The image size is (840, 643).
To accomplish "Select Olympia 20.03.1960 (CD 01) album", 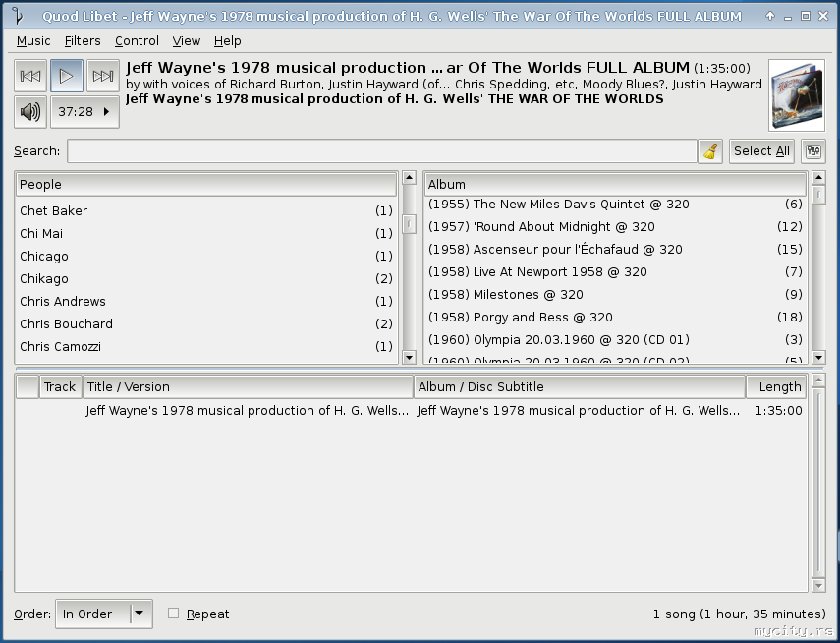I will pos(616,339).
